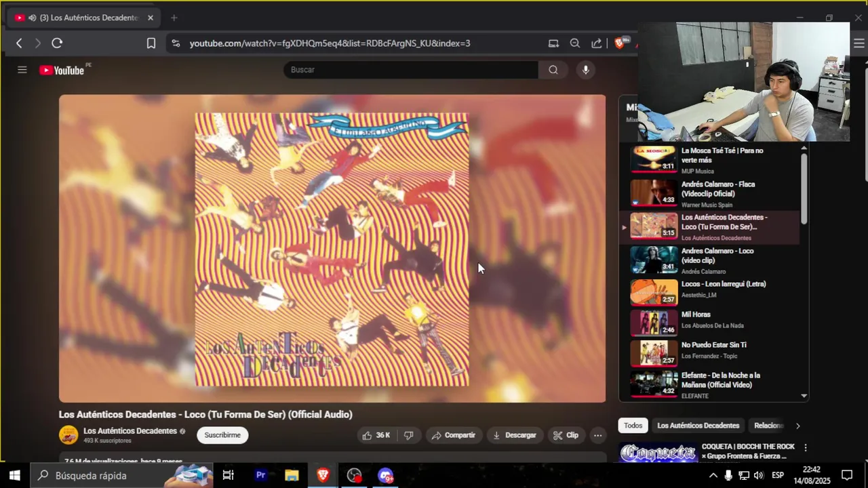Image resolution: width=868 pixels, height=488 pixels.
Task: View site information icon in address bar
Action: pos(176,43)
